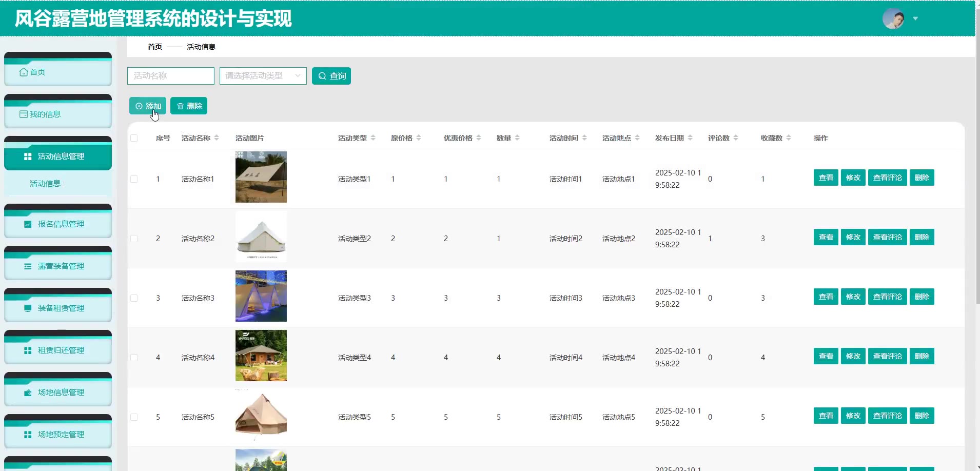The width and height of the screenshot is (980, 471).
Task: Open the 活动信息 submenu item
Action: pos(45,184)
